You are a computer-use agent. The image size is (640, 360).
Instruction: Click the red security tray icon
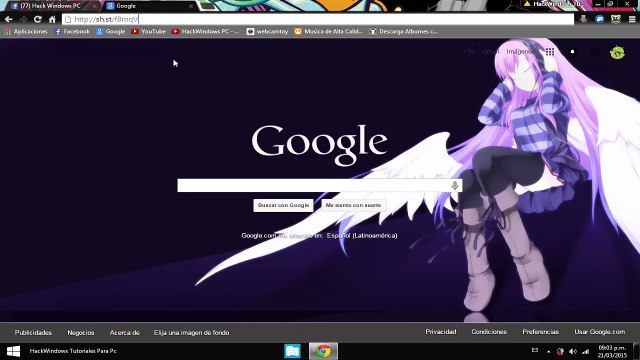560,351
